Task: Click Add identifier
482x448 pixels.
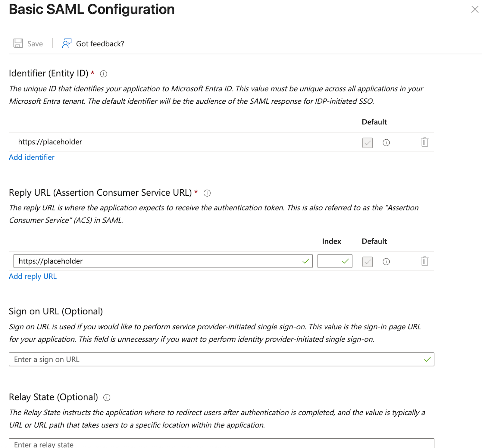Action: [31, 157]
